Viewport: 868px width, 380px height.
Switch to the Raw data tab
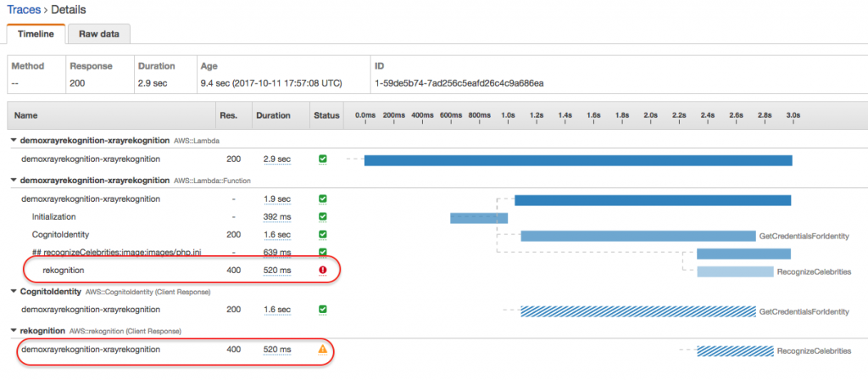tap(98, 34)
